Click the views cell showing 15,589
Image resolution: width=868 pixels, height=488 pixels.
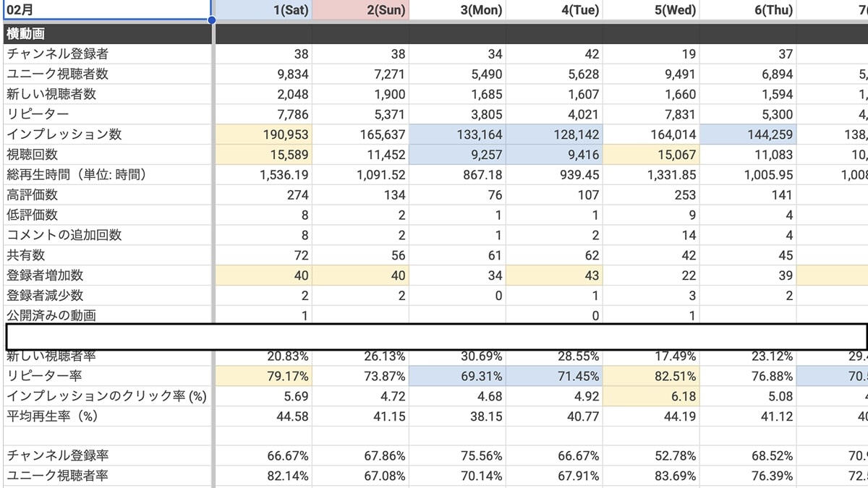pos(264,155)
